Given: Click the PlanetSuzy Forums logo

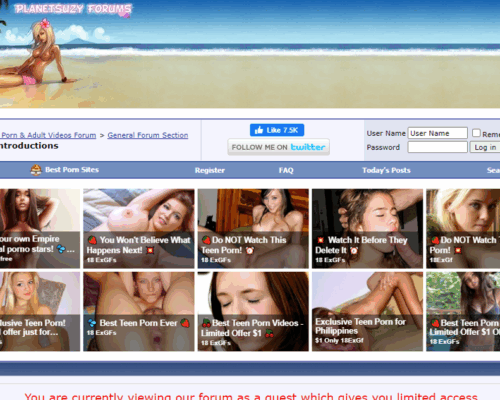Looking at the screenshot, I should [x=73, y=9].
